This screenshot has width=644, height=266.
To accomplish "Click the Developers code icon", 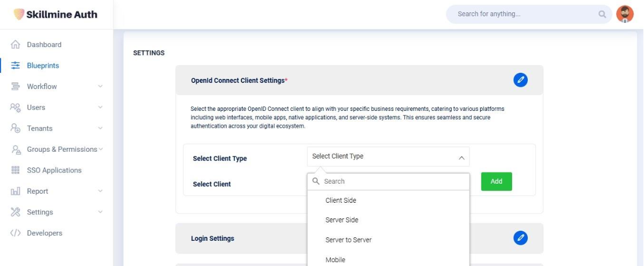I will 16,233.
